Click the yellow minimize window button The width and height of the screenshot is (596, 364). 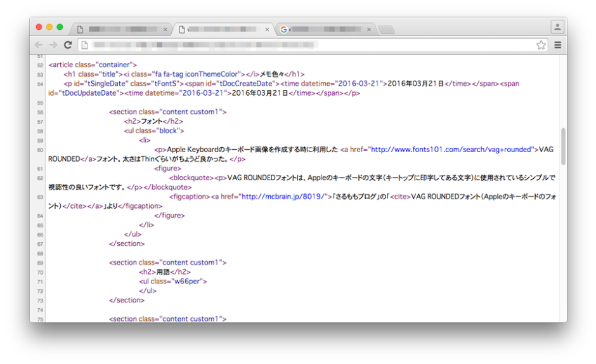(x=49, y=27)
